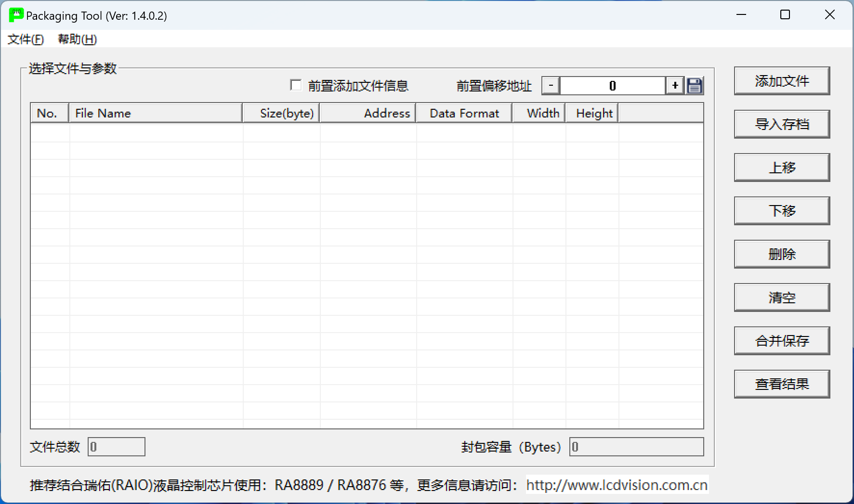Increase offset address with plus button
This screenshot has height=504, width=854.
(675, 86)
